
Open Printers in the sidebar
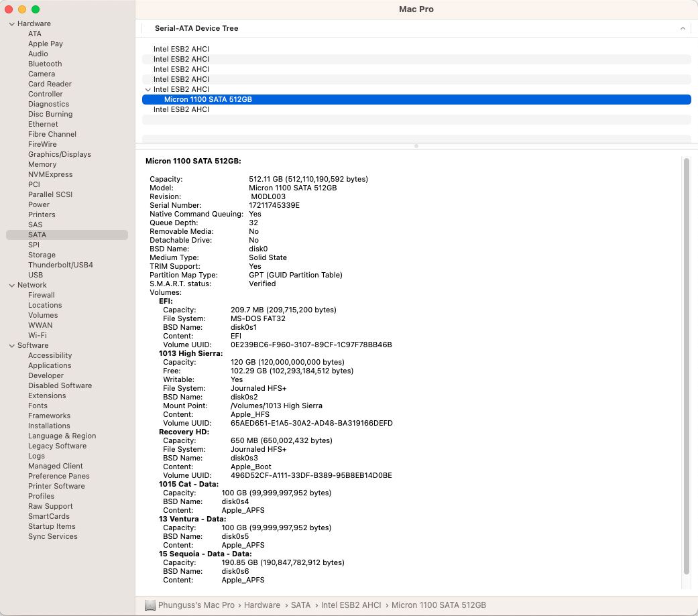42,214
